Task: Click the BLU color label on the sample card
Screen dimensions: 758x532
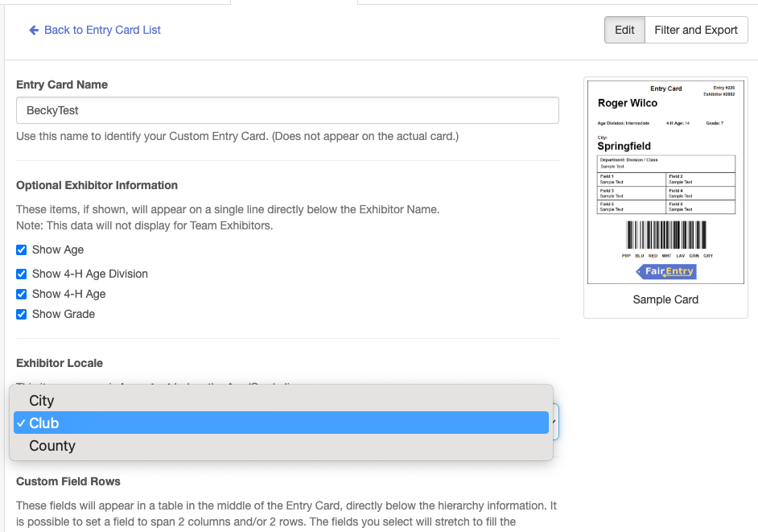Action: (640, 255)
